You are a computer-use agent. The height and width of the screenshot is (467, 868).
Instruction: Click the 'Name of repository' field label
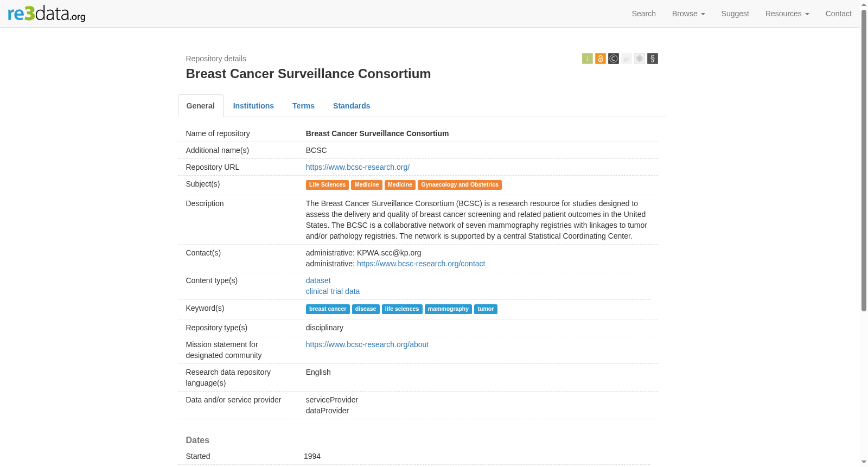pyautogui.click(x=218, y=133)
